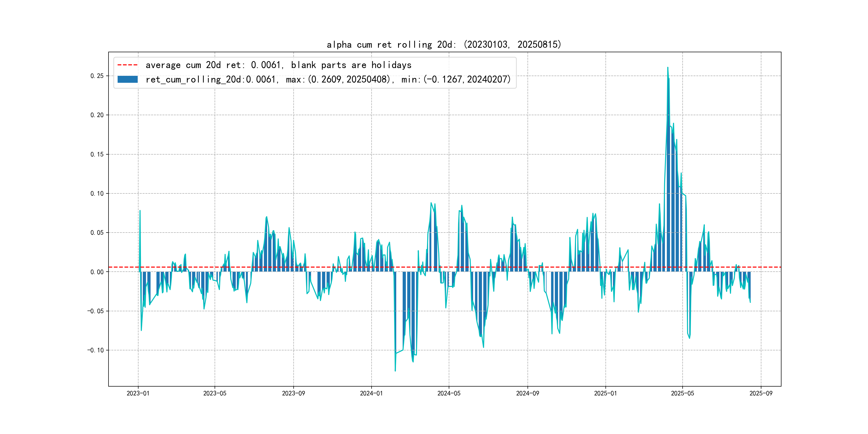This screenshot has width=868, height=434.
Task: Click the highest peak of the April 2025 spike
Action: click(668, 68)
